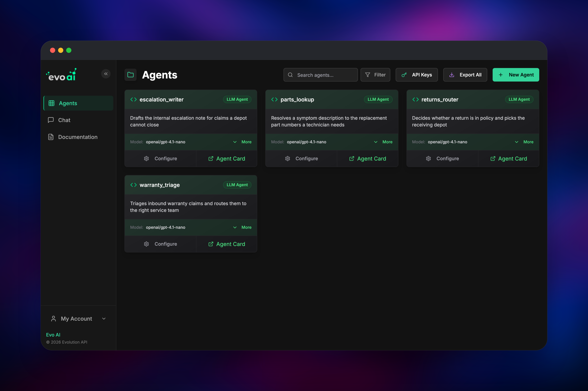The height and width of the screenshot is (391, 588).
Task: Click the magnifier icon in search box
Action: pos(290,75)
